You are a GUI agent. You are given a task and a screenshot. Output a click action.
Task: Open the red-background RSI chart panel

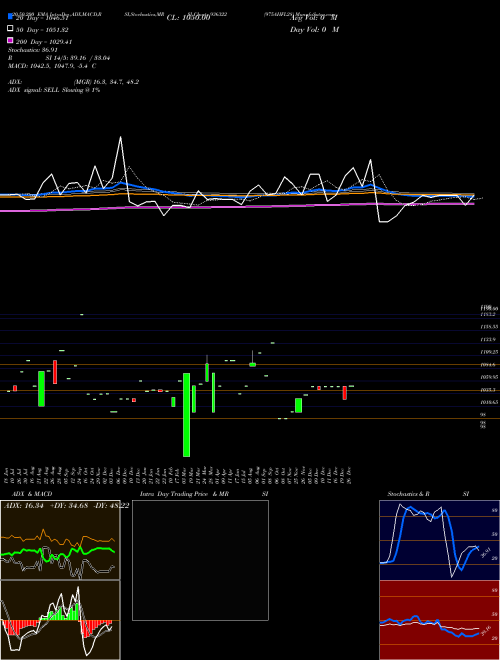click(439, 620)
